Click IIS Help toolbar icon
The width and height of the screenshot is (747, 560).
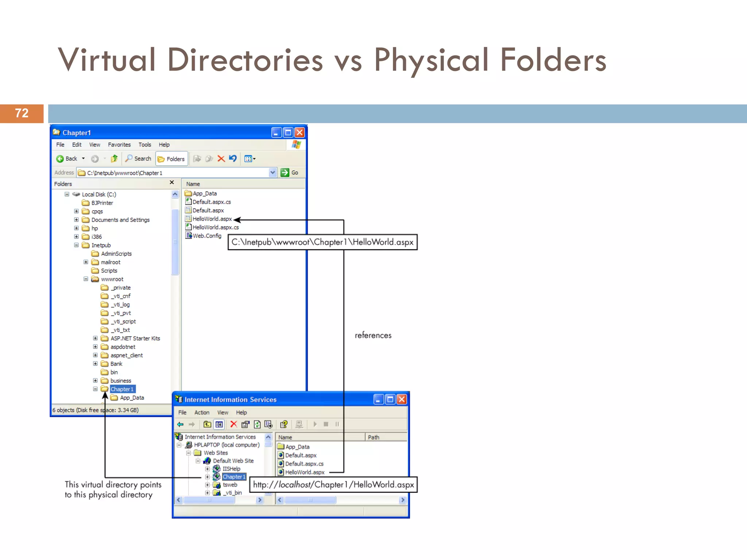(284, 424)
